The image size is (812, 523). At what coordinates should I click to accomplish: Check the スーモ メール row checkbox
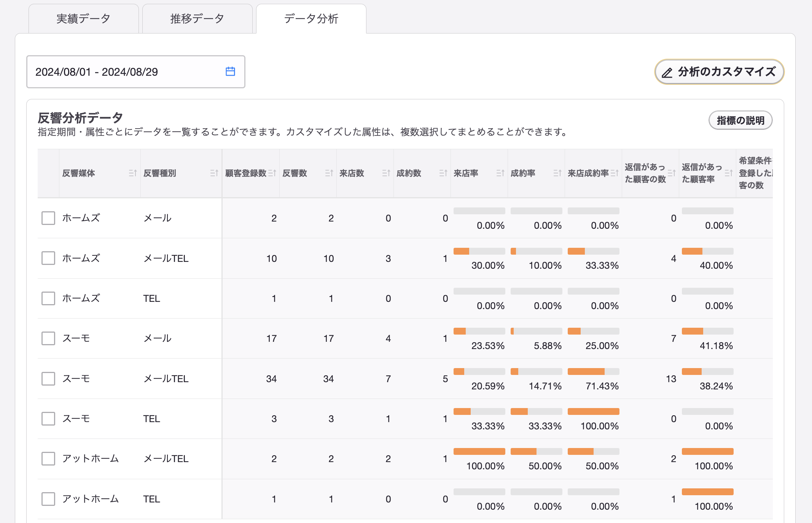coord(48,338)
